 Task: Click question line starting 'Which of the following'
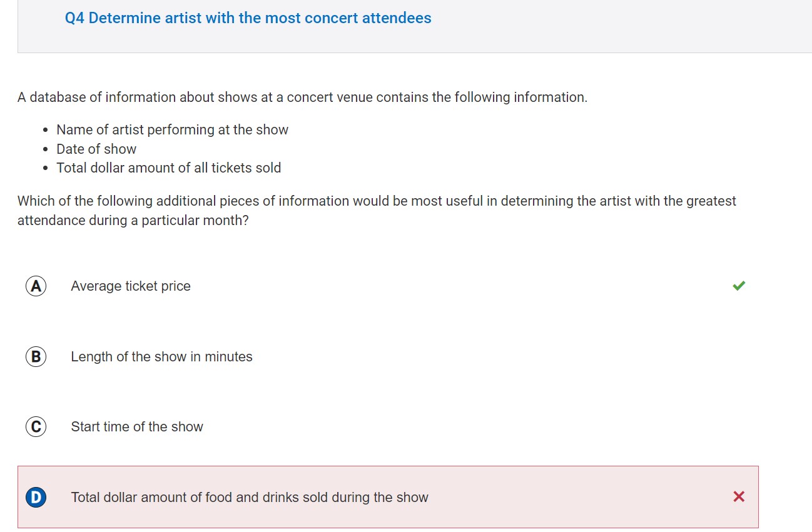click(x=377, y=201)
